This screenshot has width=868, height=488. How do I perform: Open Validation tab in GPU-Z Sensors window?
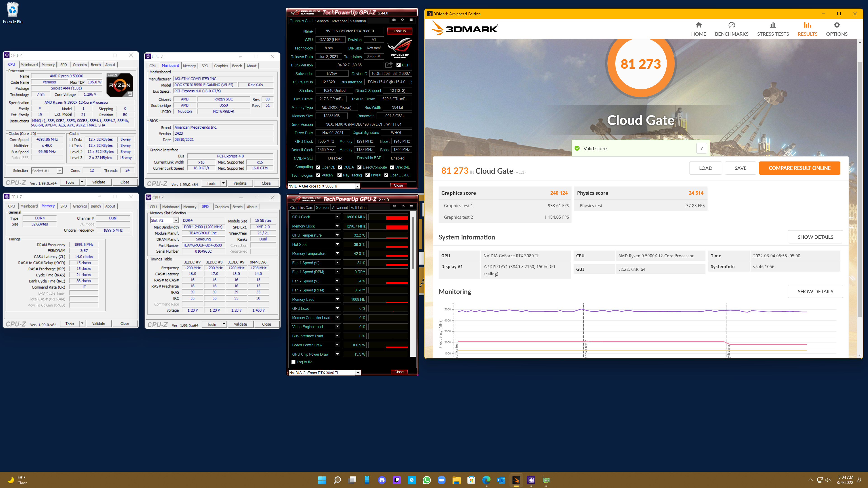[359, 207]
